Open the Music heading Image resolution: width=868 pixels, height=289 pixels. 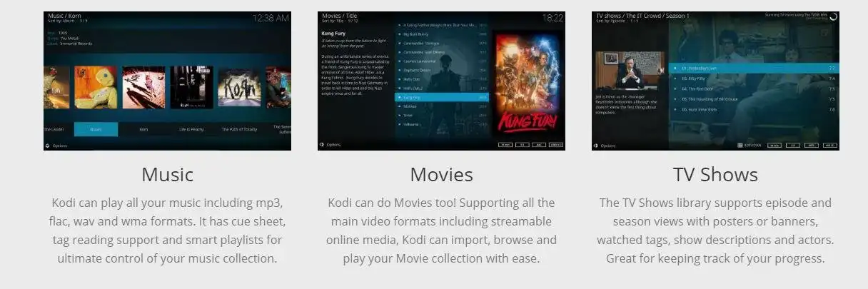[x=168, y=175]
